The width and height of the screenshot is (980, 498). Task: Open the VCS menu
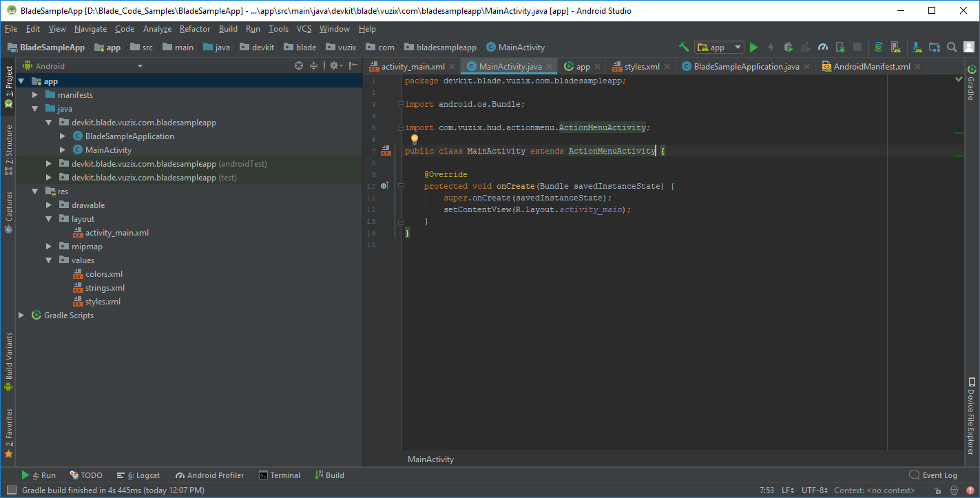pyautogui.click(x=304, y=29)
